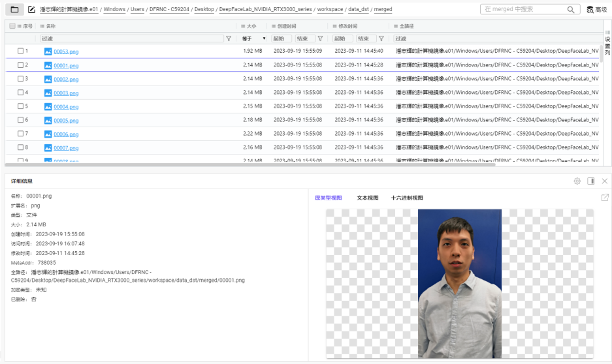Click the preview image of 00001.png
612x364 pixels.
coord(460,284)
